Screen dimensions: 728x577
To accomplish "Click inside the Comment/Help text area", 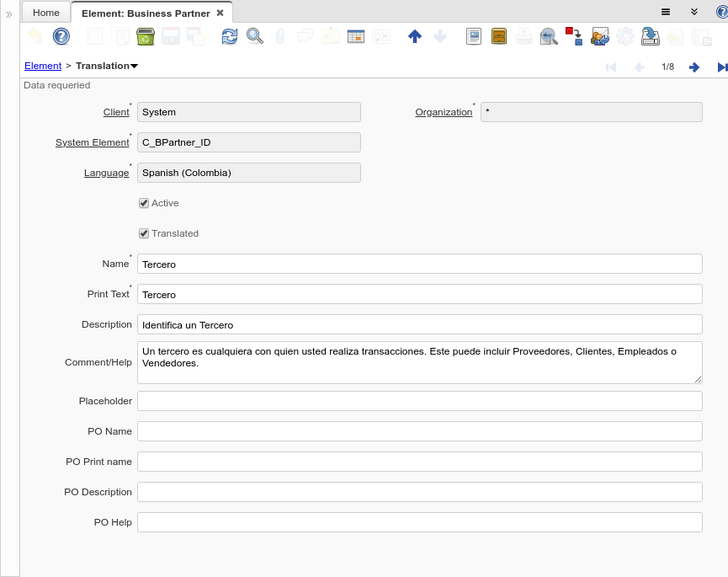I will (x=420, y=362).
